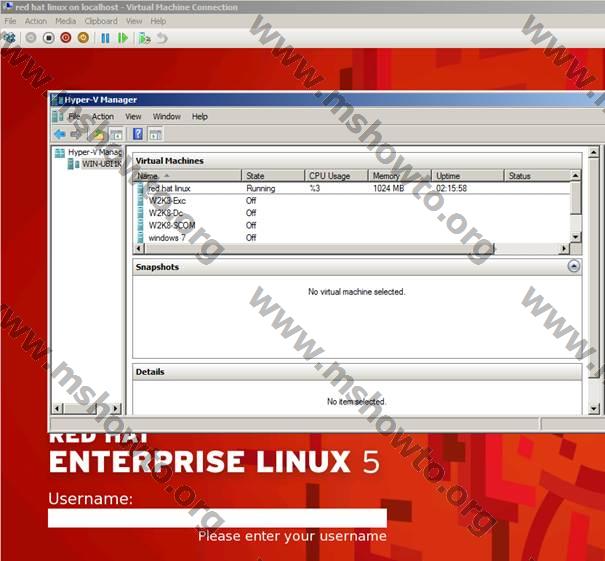
Task: Click the 1024 MB memory value
Action: pyautogui.click(x=388, y=188)
